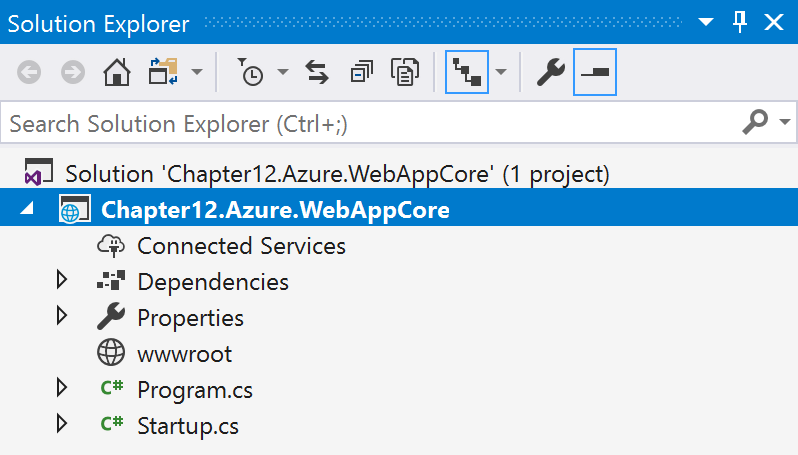The width and height of the screenshot is (798, 455).
Task: Select the Startup.cs file
Action: point(188,426)
